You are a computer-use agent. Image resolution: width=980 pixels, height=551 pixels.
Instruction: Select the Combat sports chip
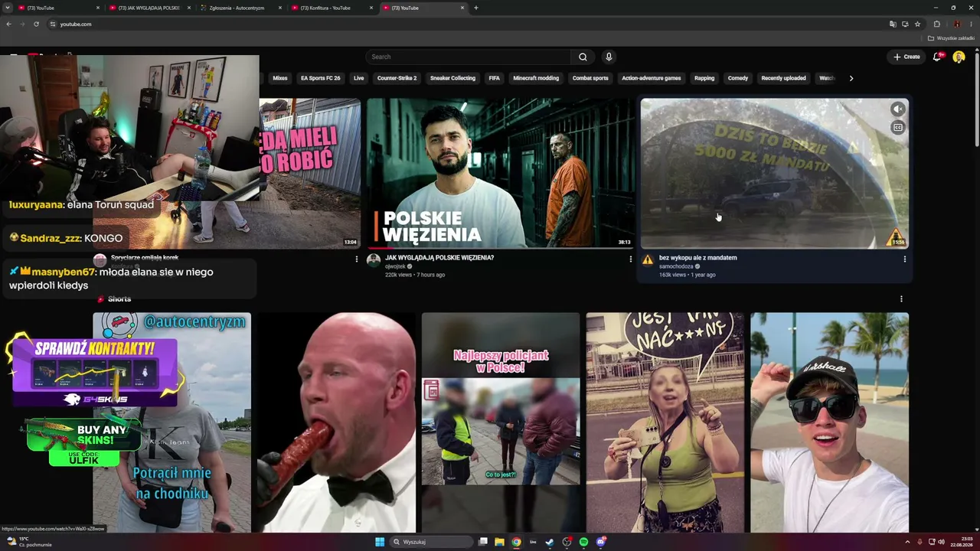pyautogui.click(x=590, y=78)
